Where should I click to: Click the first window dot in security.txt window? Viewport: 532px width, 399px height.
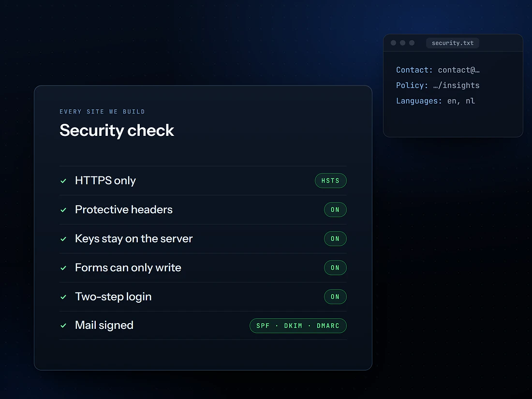pyautogui.click(x=394, y=43)
